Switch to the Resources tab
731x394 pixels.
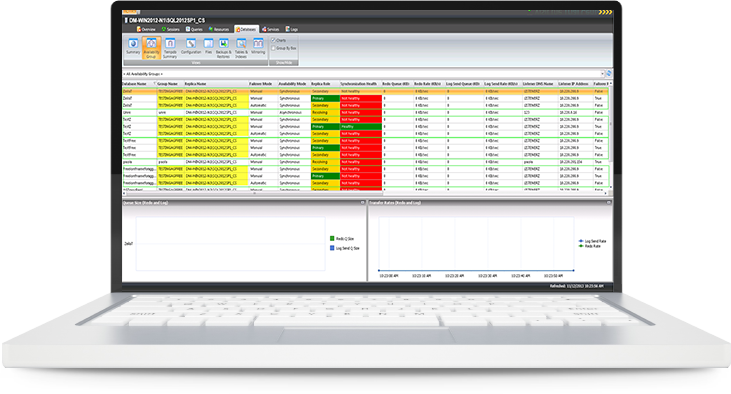pos(219,29)
